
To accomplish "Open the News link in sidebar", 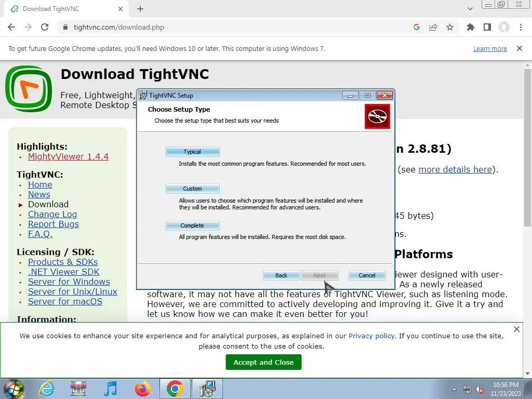I will 39,195.
